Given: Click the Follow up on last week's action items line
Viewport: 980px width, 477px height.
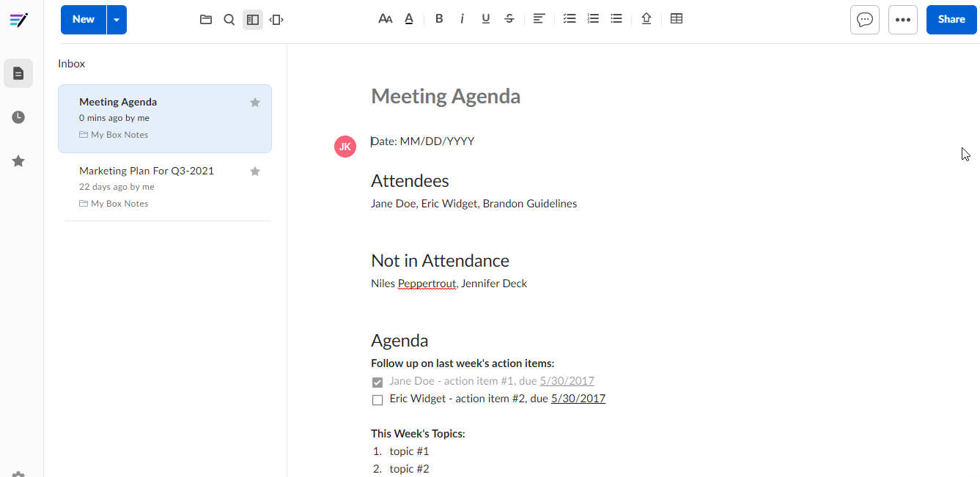Looking at the screenshot, I should point(463,363).
